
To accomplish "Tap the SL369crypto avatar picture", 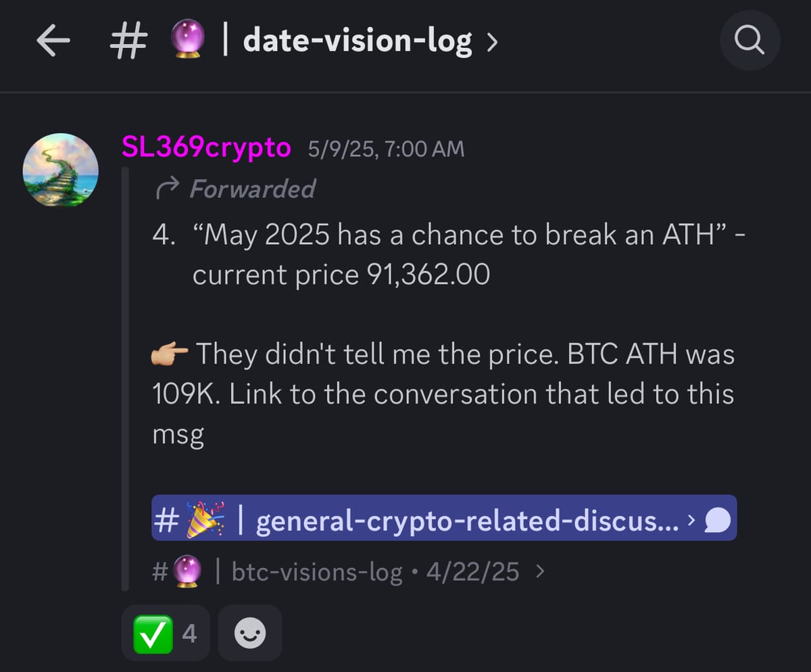I will tap(61, 169).
